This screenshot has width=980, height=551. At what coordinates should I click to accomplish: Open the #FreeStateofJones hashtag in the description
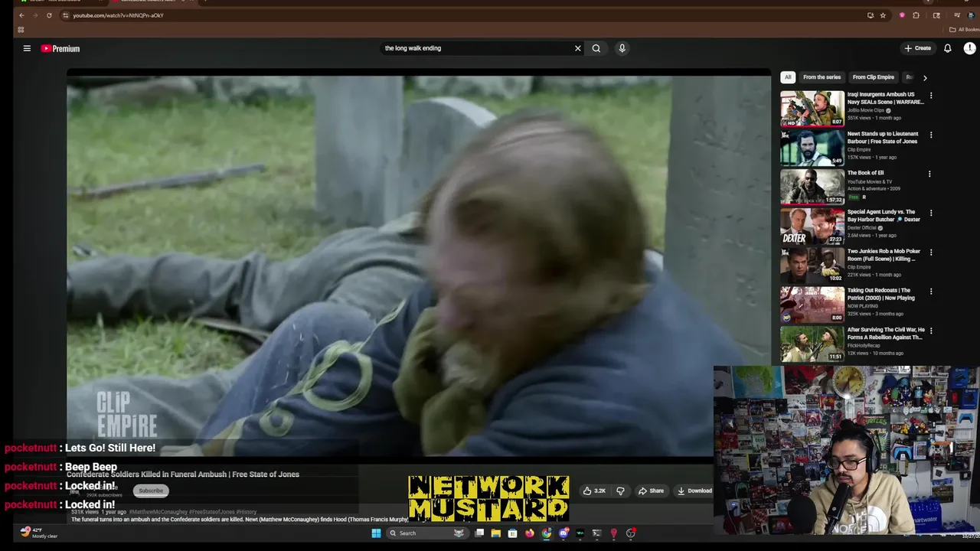pyautogui.click(x=212, y=512)
